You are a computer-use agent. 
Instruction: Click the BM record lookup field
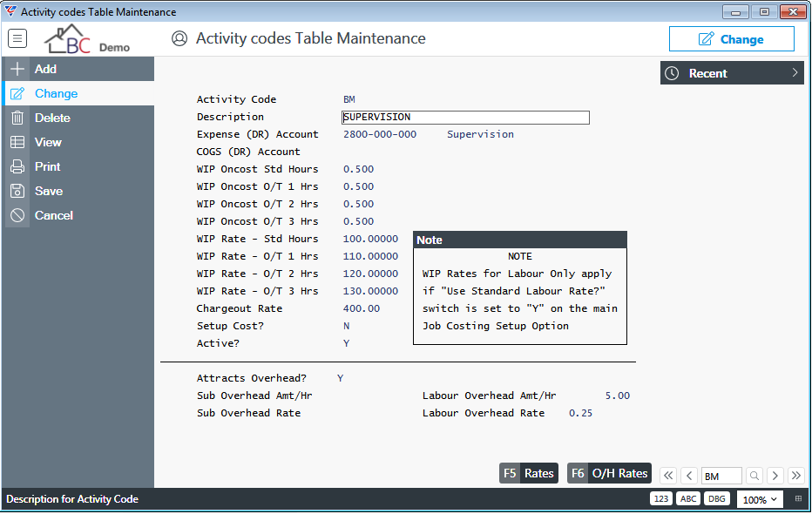point(722,476)
